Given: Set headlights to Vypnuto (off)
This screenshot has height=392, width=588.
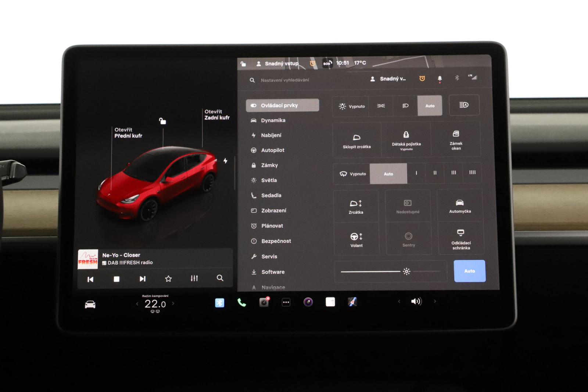Looking at the screenshot, I should click(351, 106).
